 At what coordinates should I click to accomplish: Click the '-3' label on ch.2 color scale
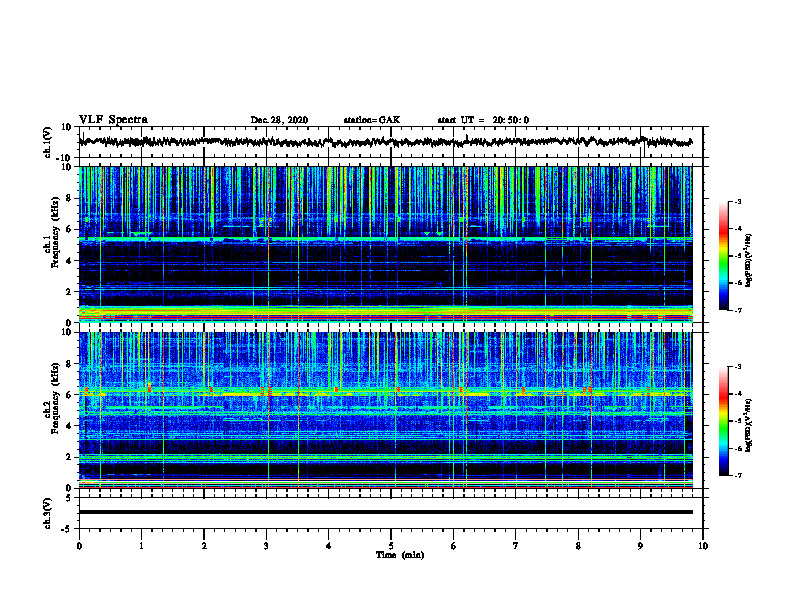(x=737, y=367)
